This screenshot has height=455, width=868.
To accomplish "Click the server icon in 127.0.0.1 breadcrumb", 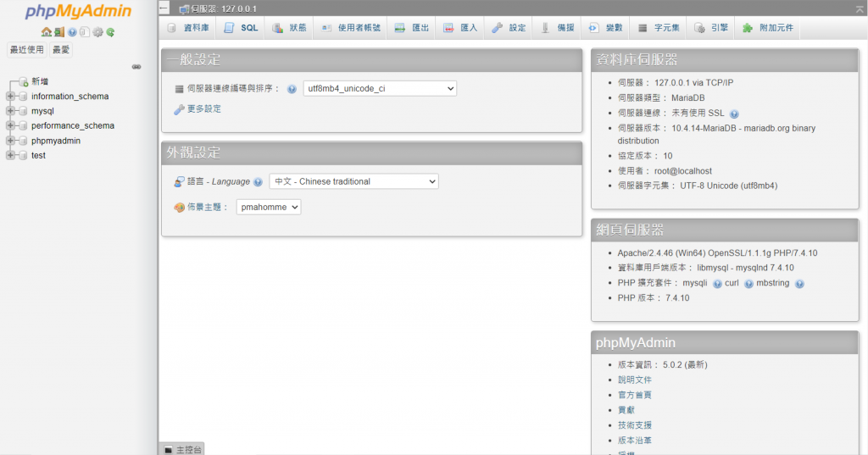I will [184, 8].
